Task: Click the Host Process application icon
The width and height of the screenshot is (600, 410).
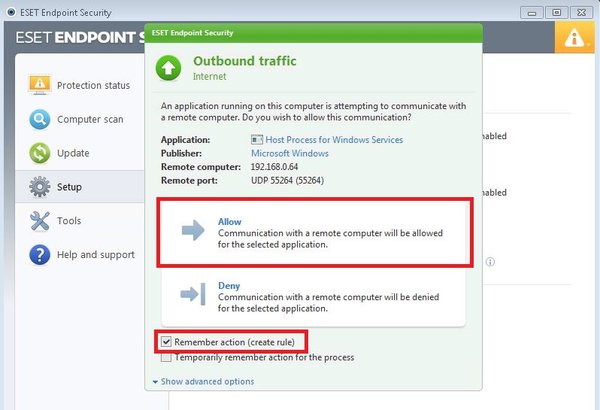Action: [x=257, y=140]
